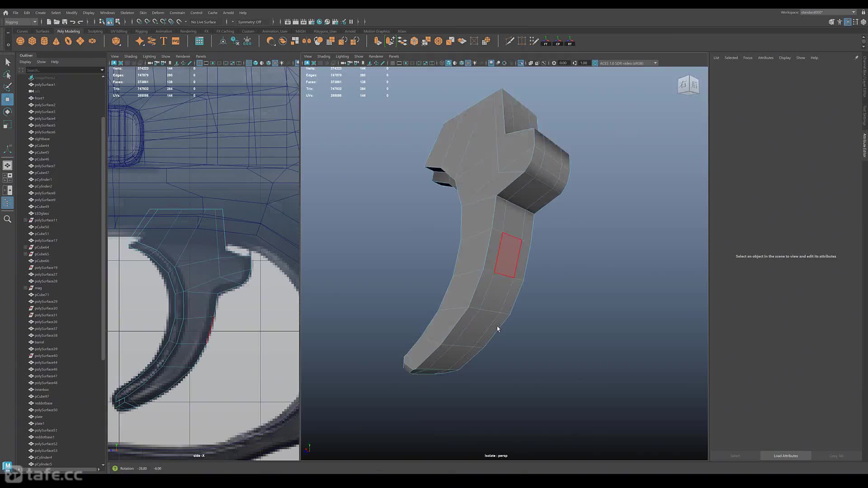Activate the Select tool in the toolbox
Screen dimensions: 868x488
[8, 62]
